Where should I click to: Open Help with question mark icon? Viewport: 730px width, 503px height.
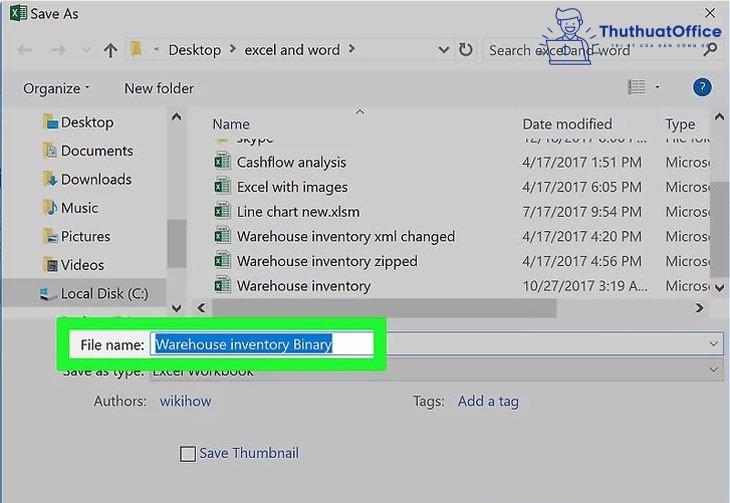[702, 87]
